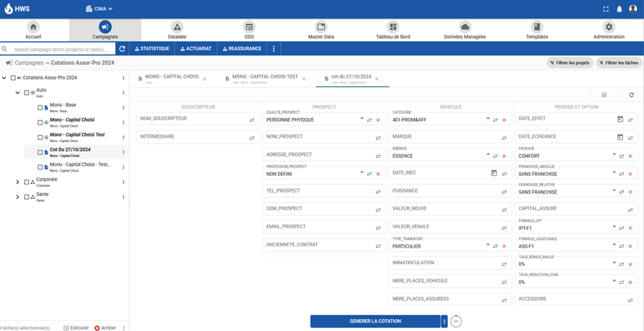
Task: Click swap icon next to NOM_SOUSCRIPTEUR
Action: 253,119
